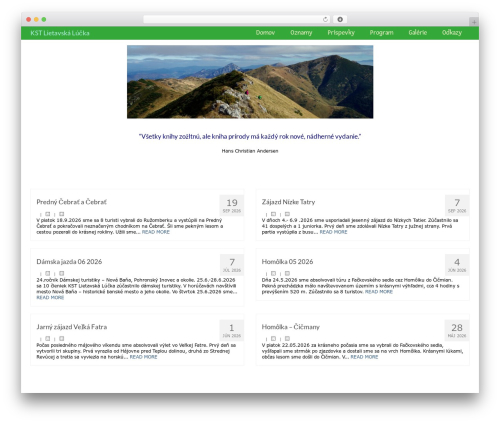Click READ MORE in the Zájazd Nízke Tatry post

pos(333,232)
